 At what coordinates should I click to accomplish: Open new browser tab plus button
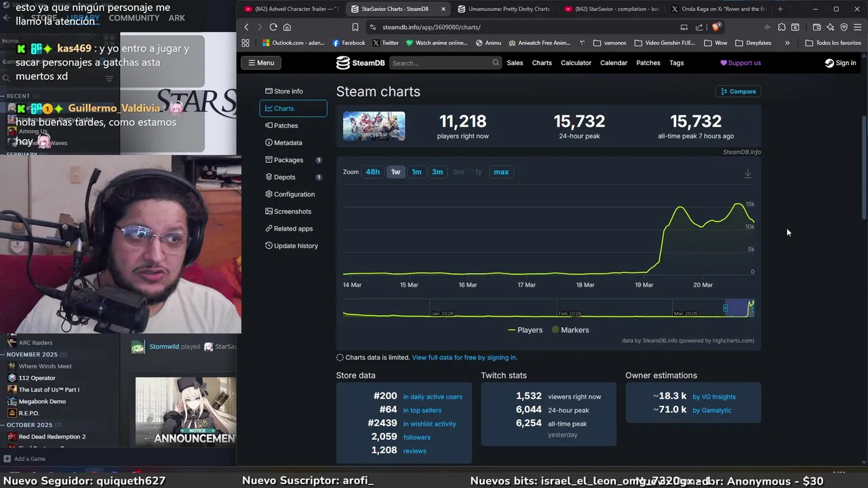(x=780, y=9)
